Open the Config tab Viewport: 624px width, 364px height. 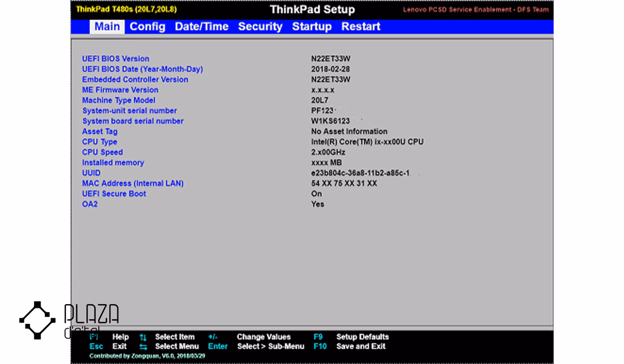[148, 27]
